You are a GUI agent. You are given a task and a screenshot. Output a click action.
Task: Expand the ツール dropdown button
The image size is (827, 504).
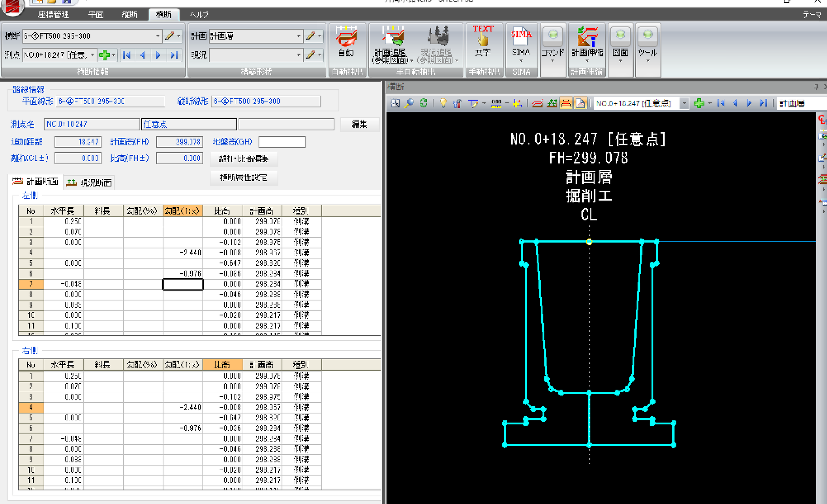647,50
